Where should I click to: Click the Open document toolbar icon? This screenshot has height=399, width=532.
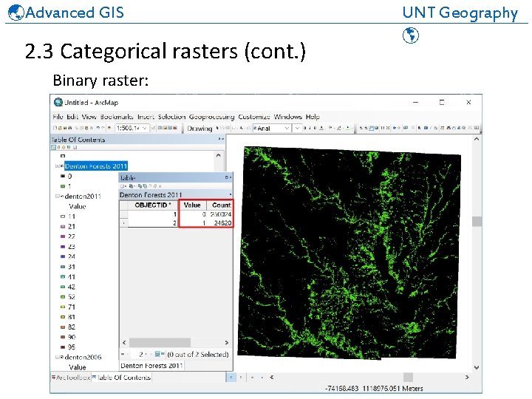click(x=60, y=128)
